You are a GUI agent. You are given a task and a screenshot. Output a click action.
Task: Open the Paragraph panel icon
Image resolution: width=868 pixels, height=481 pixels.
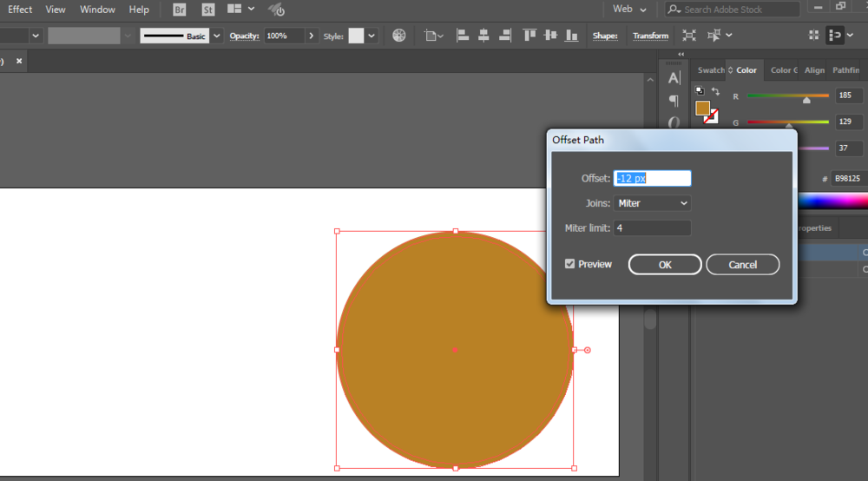click(x=674, y=100)
